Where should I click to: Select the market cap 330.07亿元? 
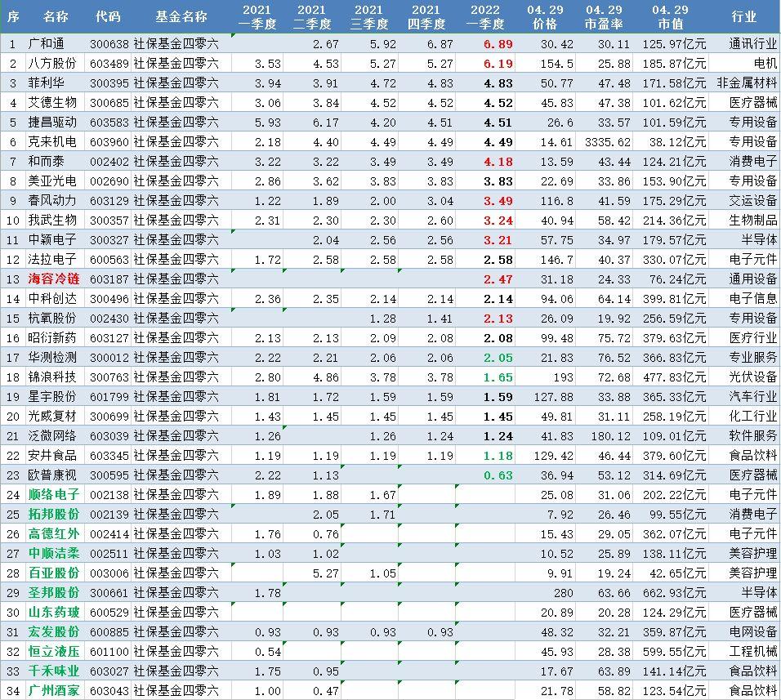[675, 260]
